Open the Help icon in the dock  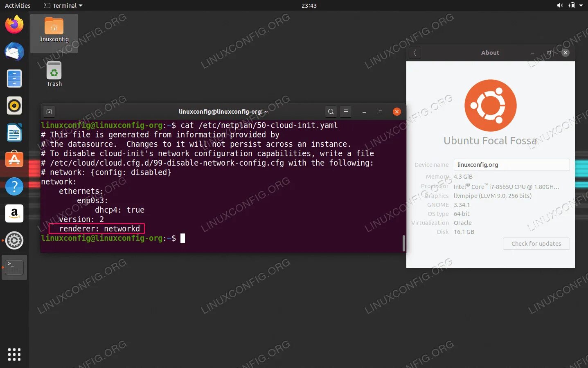14,186
